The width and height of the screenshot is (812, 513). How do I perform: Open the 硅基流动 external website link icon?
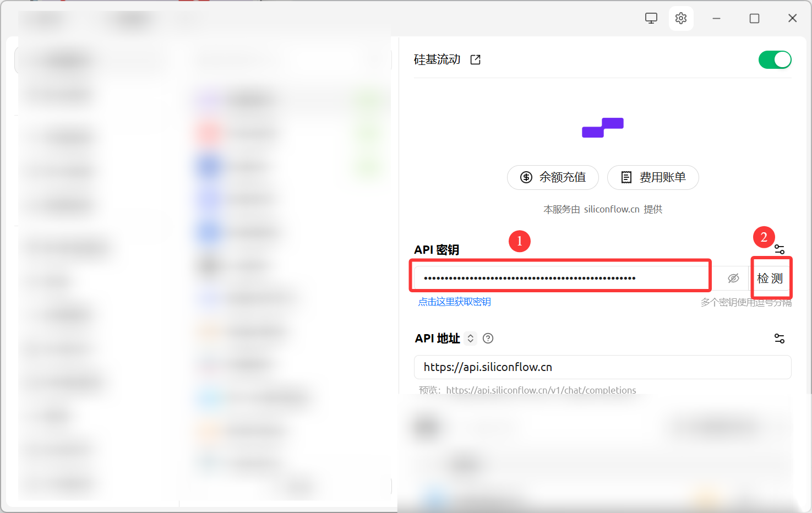[476, 59]
